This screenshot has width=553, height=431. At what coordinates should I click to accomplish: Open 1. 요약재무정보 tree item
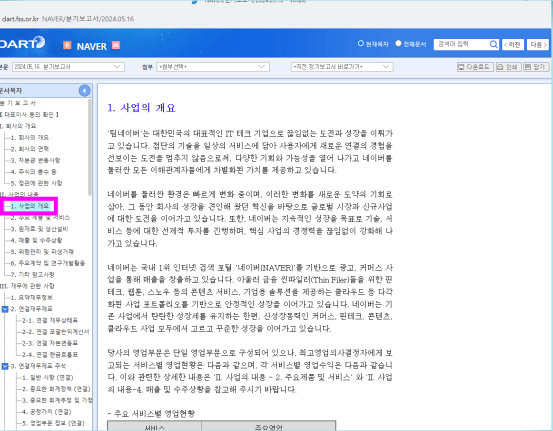click(31, 298)
